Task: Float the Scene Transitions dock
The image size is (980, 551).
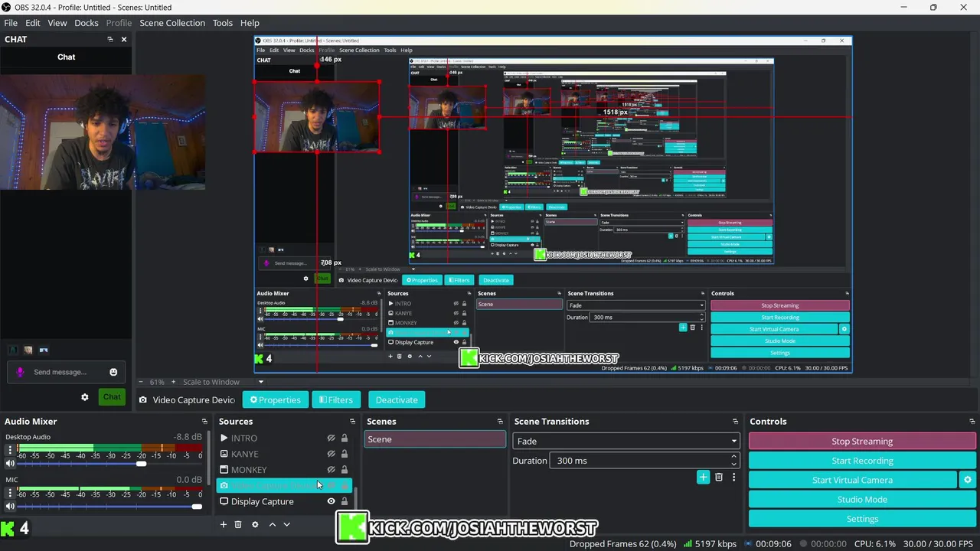Action: 735,422
